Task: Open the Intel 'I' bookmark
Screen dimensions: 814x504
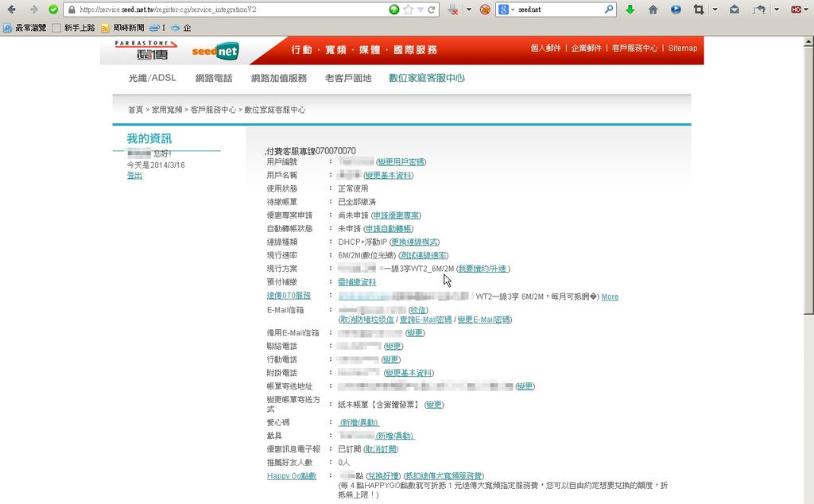Action: click(157, 28)
